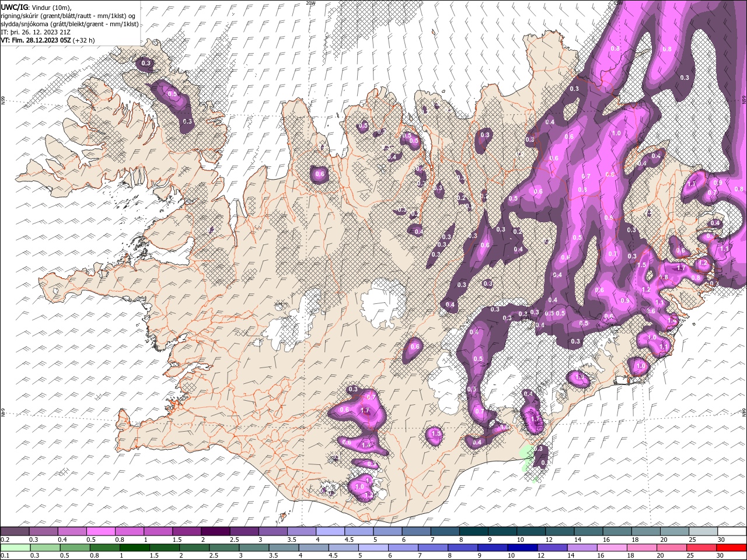Select the 'IT: Þri. 26. 12. 2023 21Z' line

click(36, 32)
